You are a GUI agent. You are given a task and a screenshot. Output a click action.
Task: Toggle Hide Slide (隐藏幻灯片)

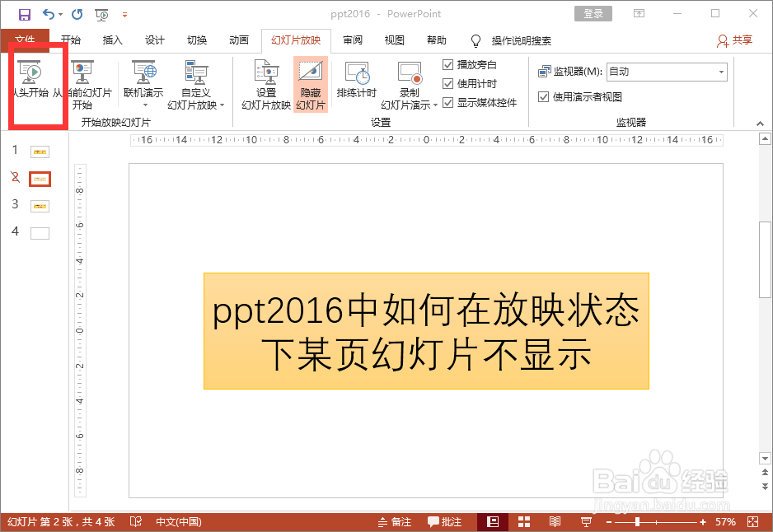click(x=311, y=85)
